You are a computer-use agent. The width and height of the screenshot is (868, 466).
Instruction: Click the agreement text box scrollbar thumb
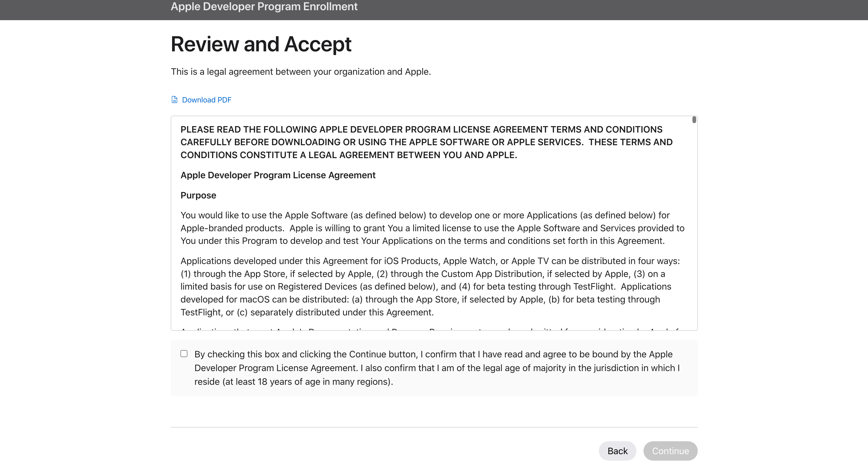point(694,120)
